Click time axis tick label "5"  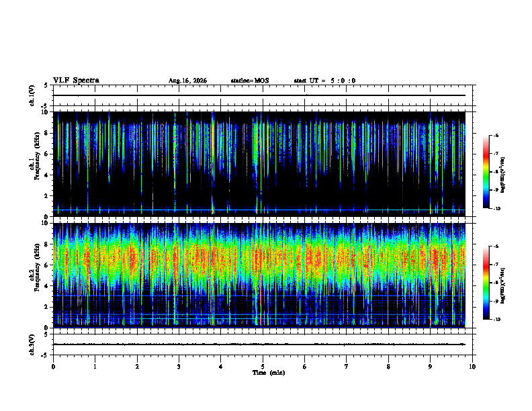tap(263, 367)
